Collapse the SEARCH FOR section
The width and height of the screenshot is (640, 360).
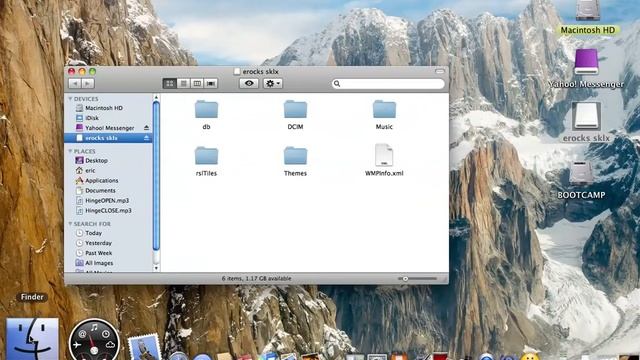coord(70,224)
